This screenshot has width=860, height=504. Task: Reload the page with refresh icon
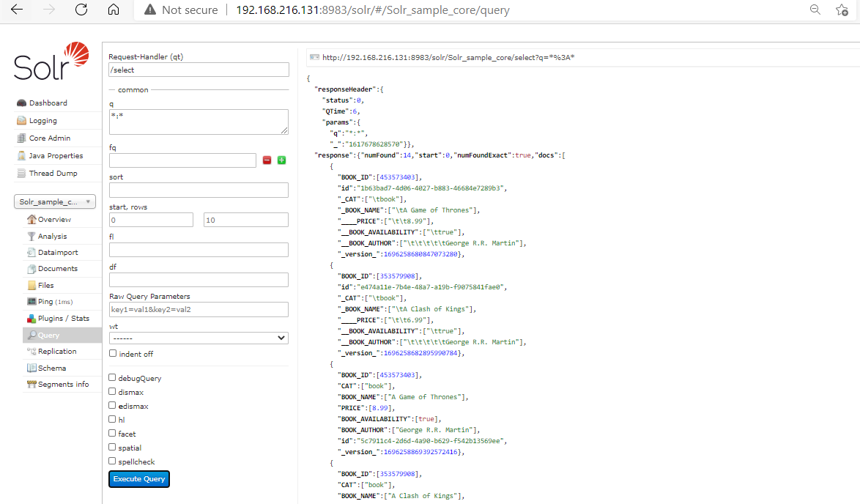(x=81, y=10)
